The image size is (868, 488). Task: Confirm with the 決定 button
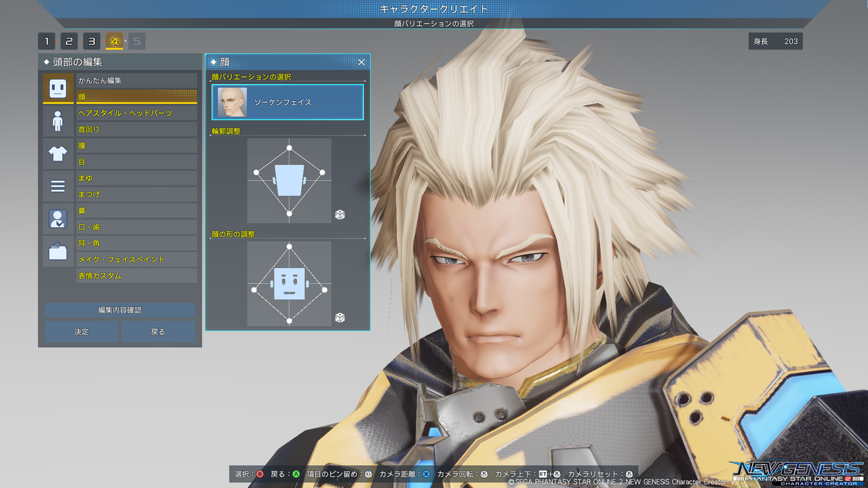(81, 331)
